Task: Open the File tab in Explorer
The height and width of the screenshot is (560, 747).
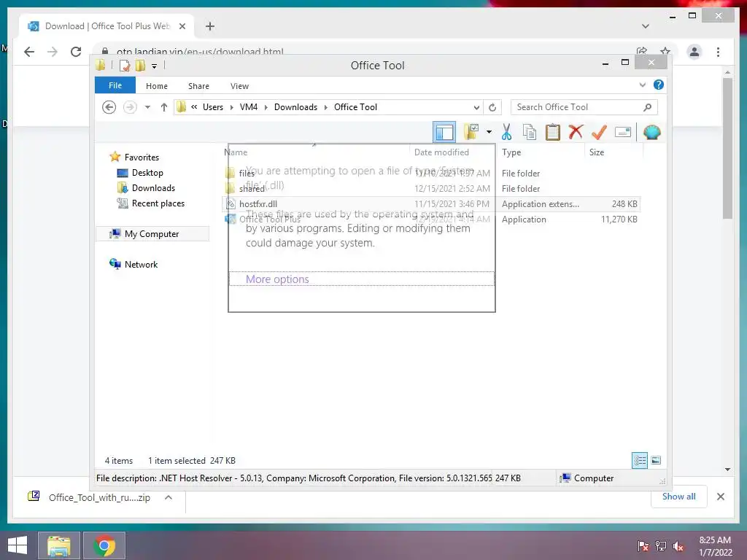Action: tap(115, 85)
